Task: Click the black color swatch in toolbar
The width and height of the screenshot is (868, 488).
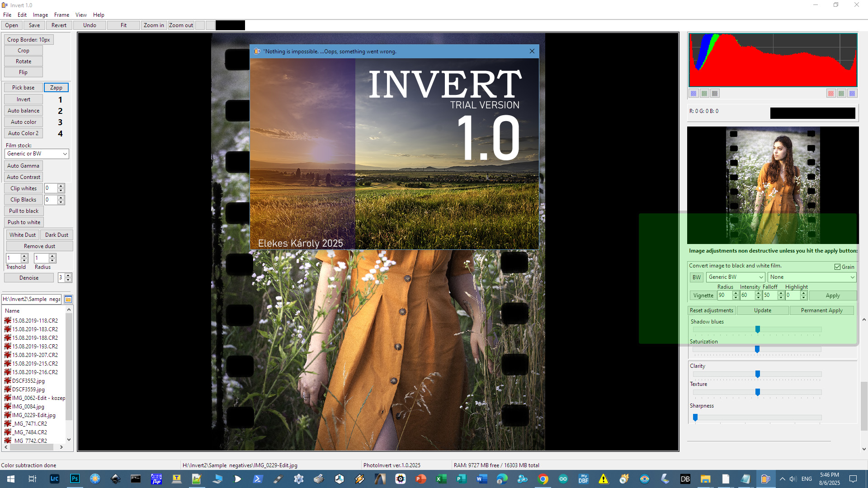Action: pos(230,25)
